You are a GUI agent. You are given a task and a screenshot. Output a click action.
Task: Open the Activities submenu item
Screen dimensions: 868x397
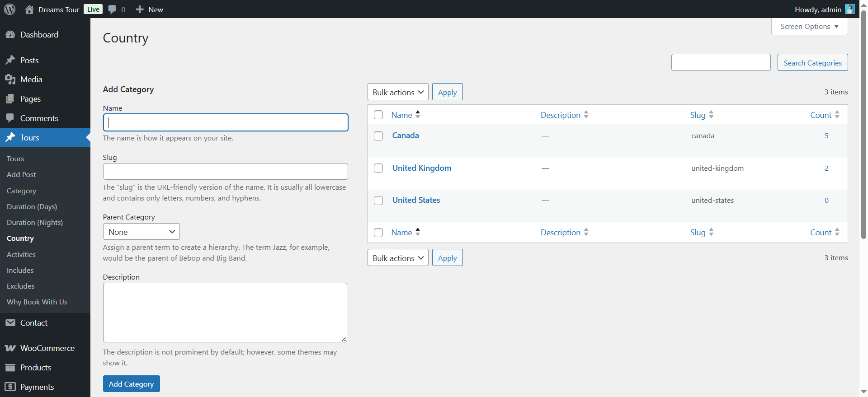click(x=21, y=255)
